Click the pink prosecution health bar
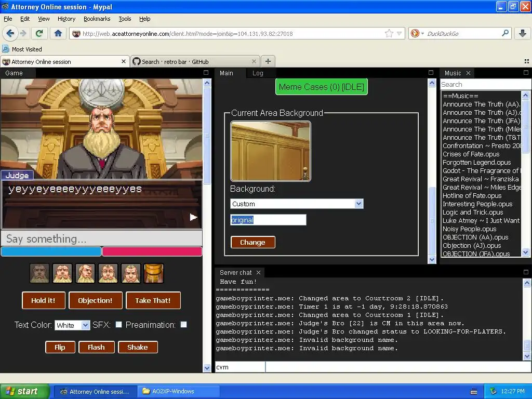 pos(152,251)
